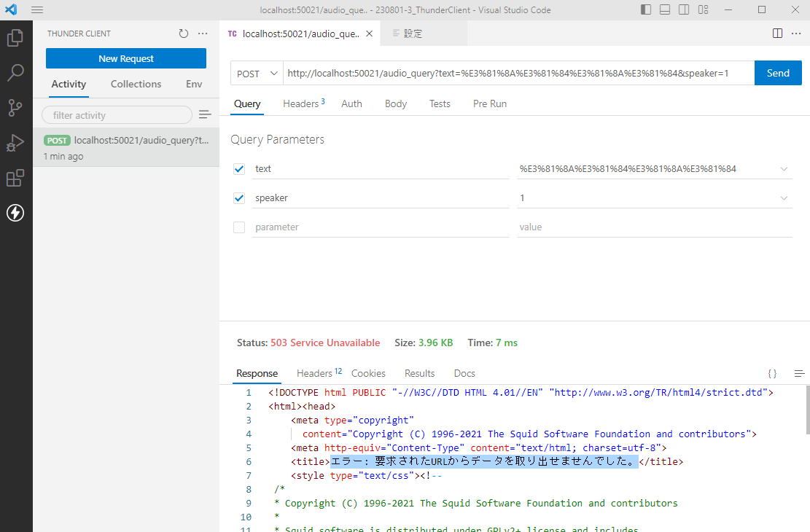Click the 3.96 KB size value
Screen dimensions: 810x532
435,343
